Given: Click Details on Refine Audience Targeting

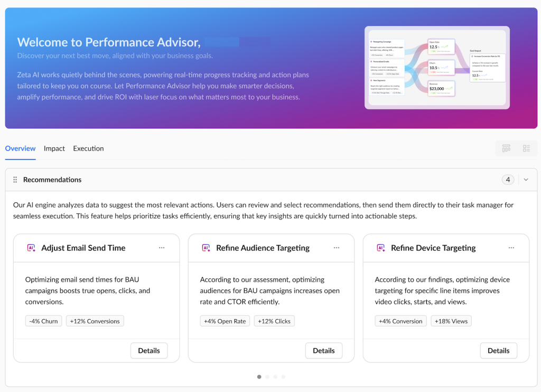Looking at the screenshot, I should point(323,350).
